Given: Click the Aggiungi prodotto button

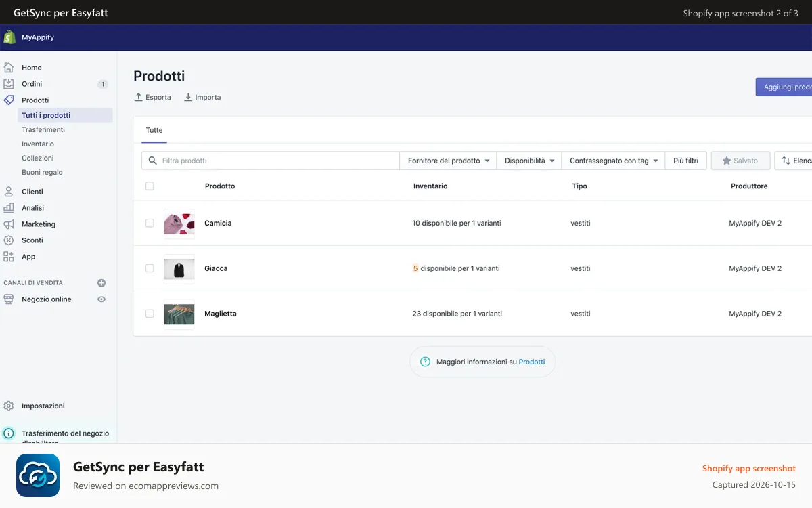Looking at the screenshot, I should click(x=784, y=87).
